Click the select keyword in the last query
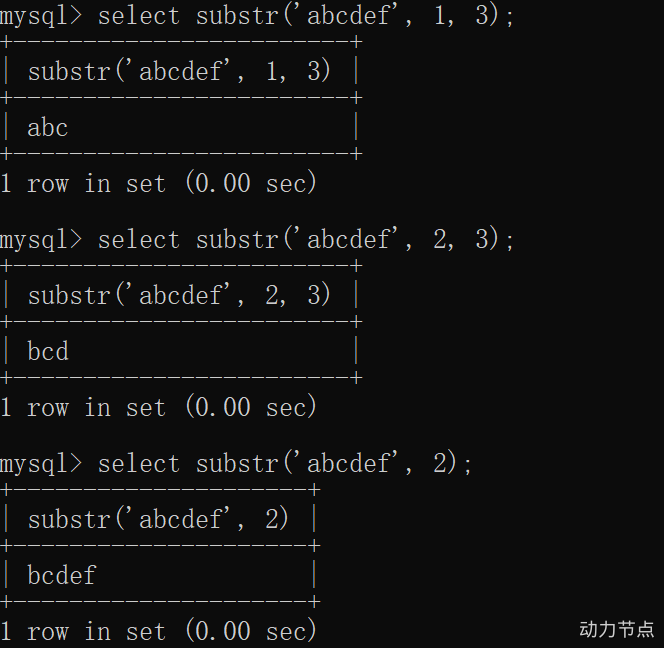The height and width of the screenshot is (648, 664). [139, 464]
